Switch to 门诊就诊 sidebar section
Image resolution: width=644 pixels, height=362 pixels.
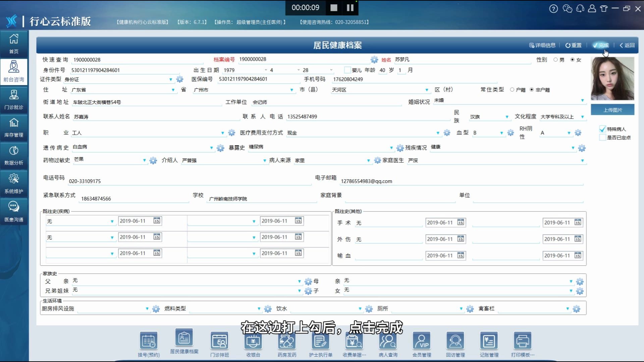[14, 100]
